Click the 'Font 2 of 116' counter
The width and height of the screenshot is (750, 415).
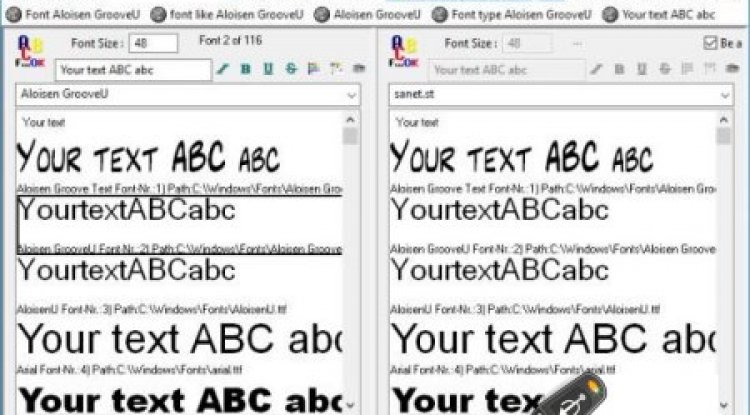tap(231, 40)
